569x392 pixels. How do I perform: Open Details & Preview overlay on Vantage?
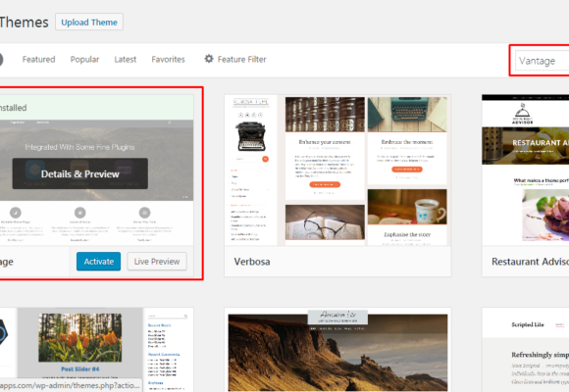[79, 173]
